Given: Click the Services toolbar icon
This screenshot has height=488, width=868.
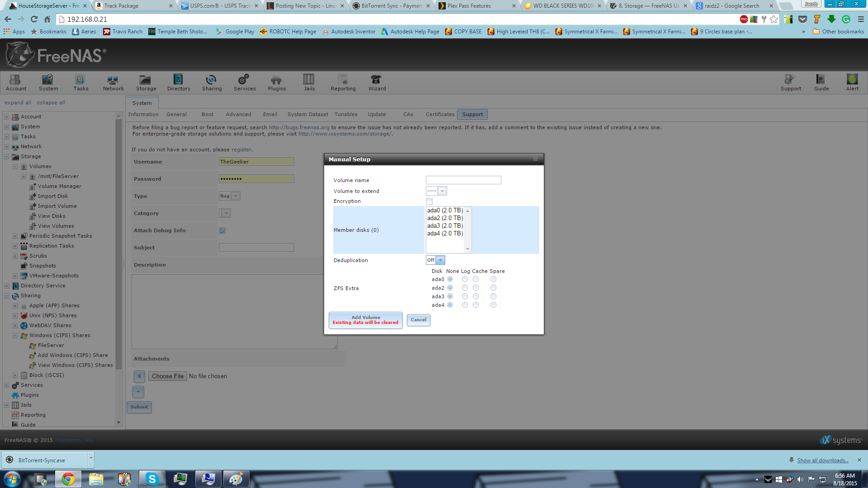Looking at the screenshot, I should click(x=244, y=82).
